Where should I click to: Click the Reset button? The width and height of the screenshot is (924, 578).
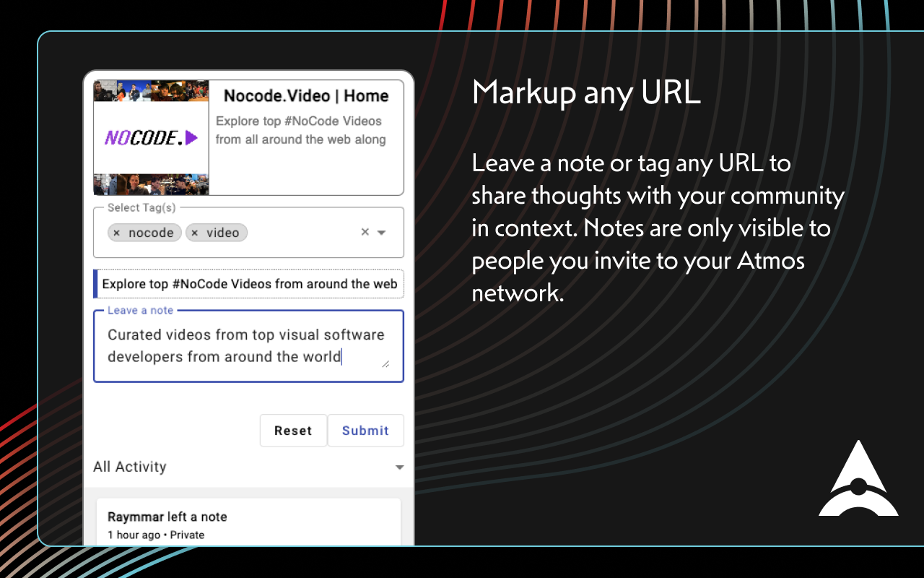(293, 431)
